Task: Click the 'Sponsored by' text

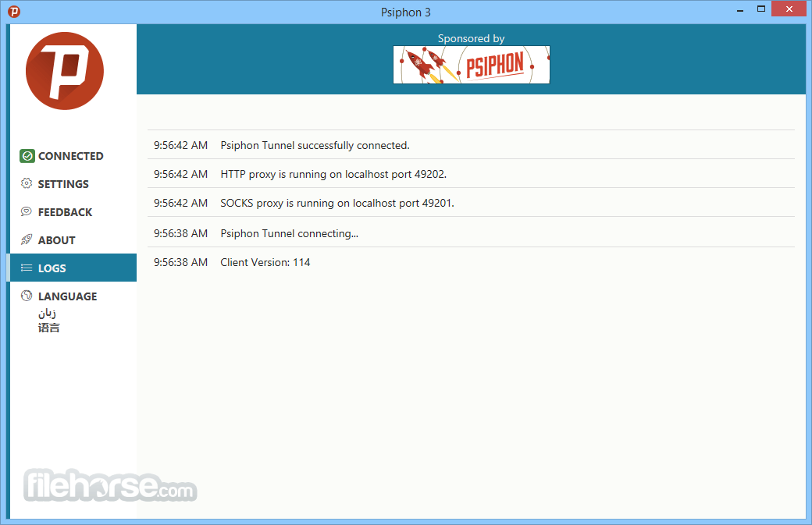Action: click(471, 38)
